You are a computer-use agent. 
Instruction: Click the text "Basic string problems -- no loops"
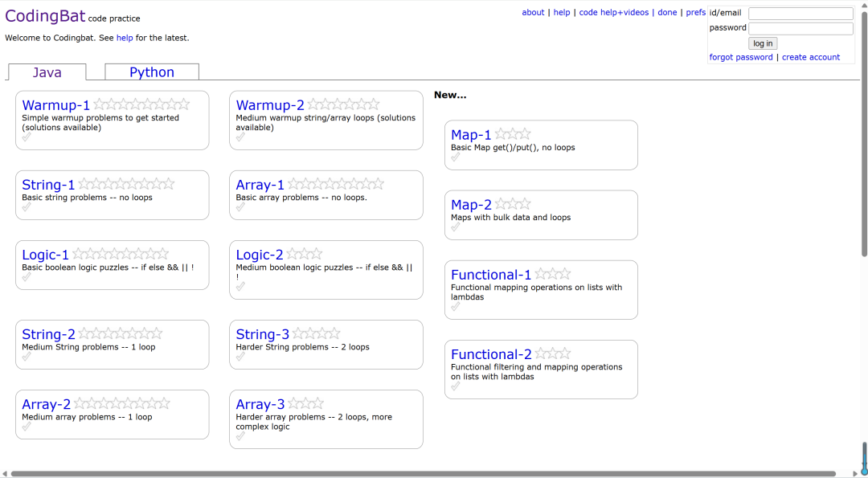87,198
